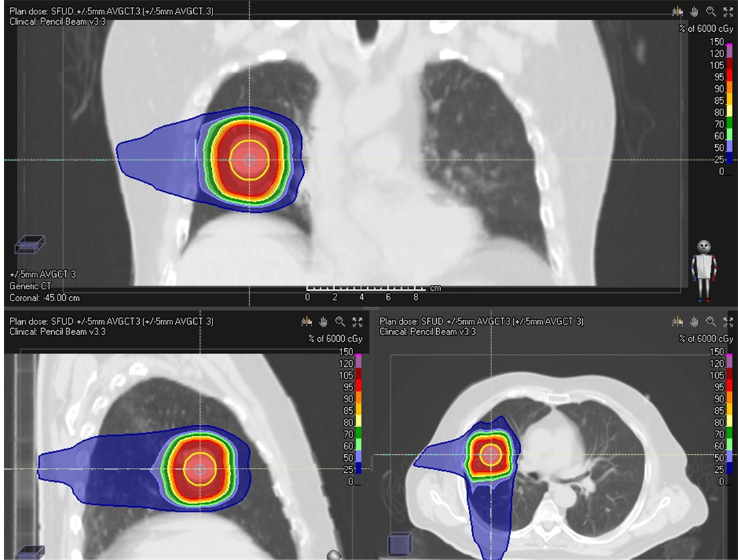Click the 'Coronal: -45.00 cm' slice position label

[x=44, y=298]
